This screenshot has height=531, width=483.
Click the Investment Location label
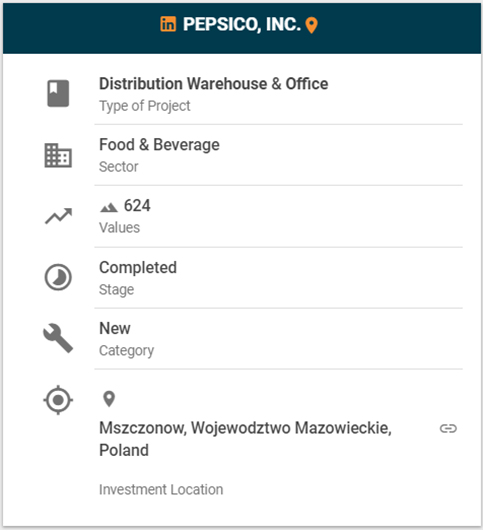(161, 490)
